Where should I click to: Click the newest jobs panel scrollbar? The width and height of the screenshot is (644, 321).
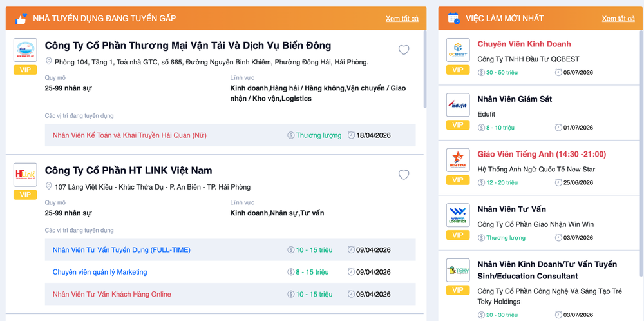[x=642, y=152]
